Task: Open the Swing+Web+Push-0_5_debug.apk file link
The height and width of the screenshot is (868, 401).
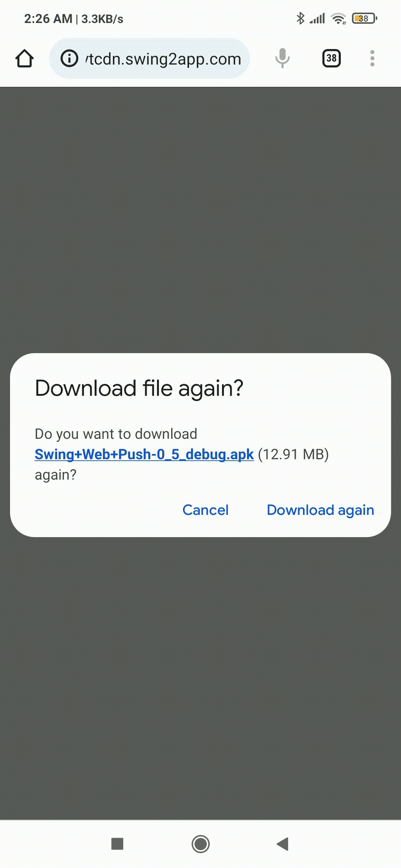Action: pyautogui.click(x=144, y=454)
